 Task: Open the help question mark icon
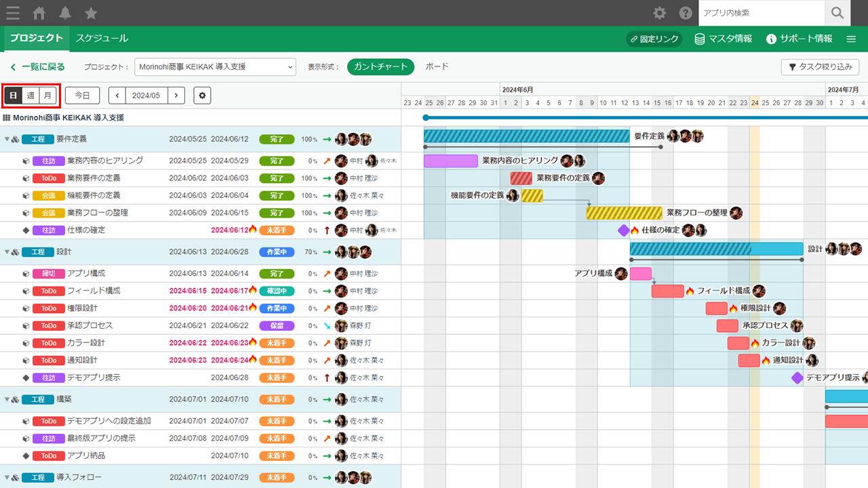[686, 13]
